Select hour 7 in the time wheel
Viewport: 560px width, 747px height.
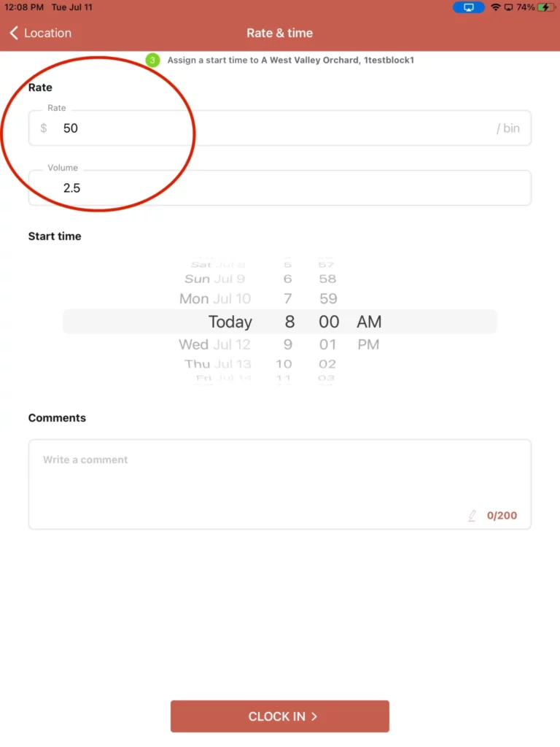[287, 298]
